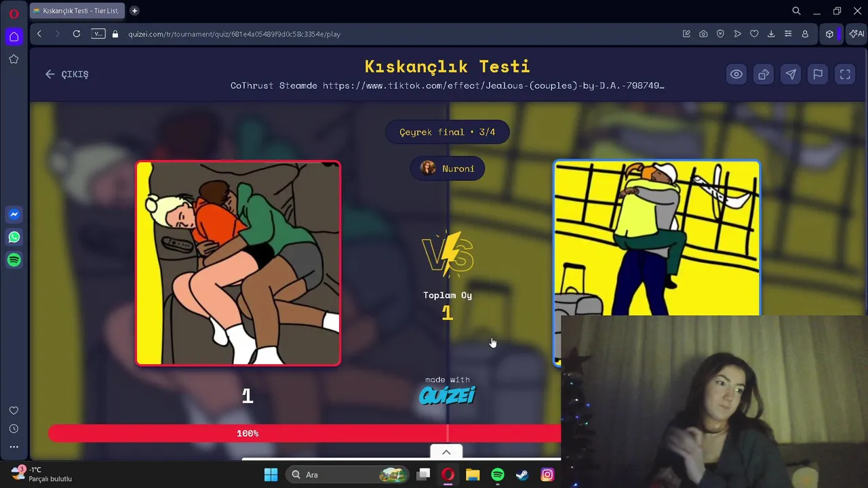Screen dimensions: 868x488
Task: Bookmark page with the heart icon in toolbar
Action: [754, 34]
